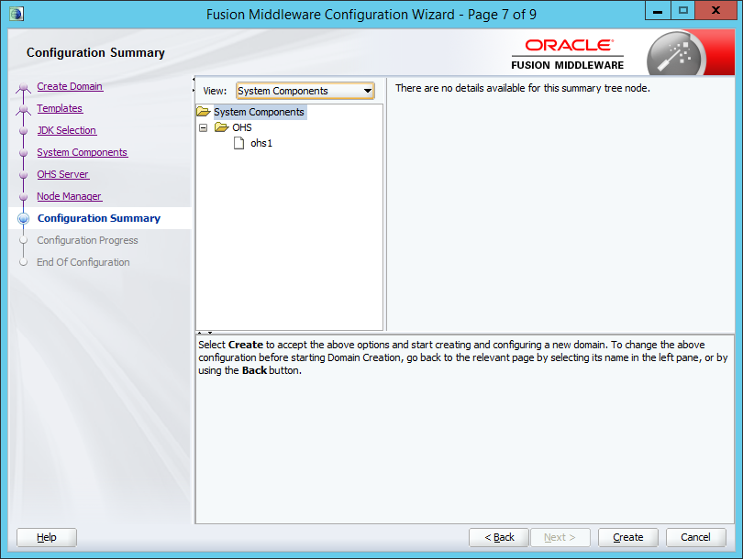Jump to the OHS Server page
This screenshot has width=743, height=560.
click(x=62, y=174)
